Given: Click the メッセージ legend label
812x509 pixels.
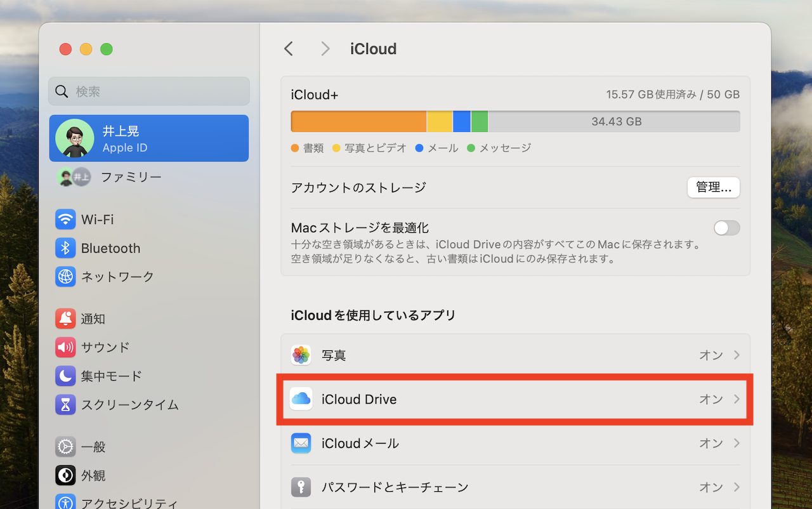Looking at the screenshot, I should click(505, 148).
